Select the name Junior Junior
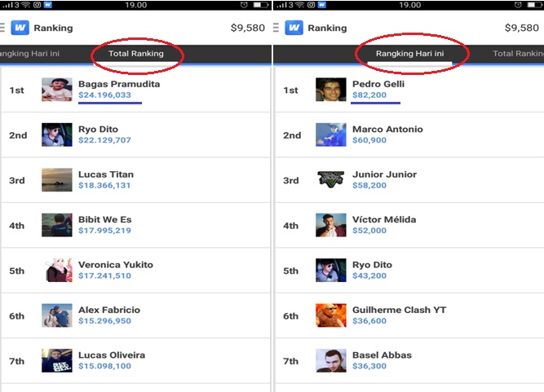This screenshot has width=544, height=392. [384, 174]
